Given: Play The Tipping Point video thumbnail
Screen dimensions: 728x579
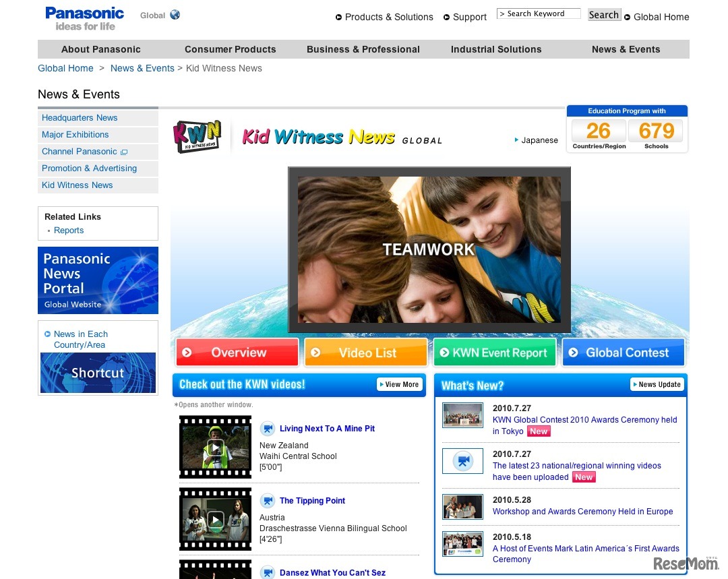Looking at the screenshot, I should (x=215, y=519).
